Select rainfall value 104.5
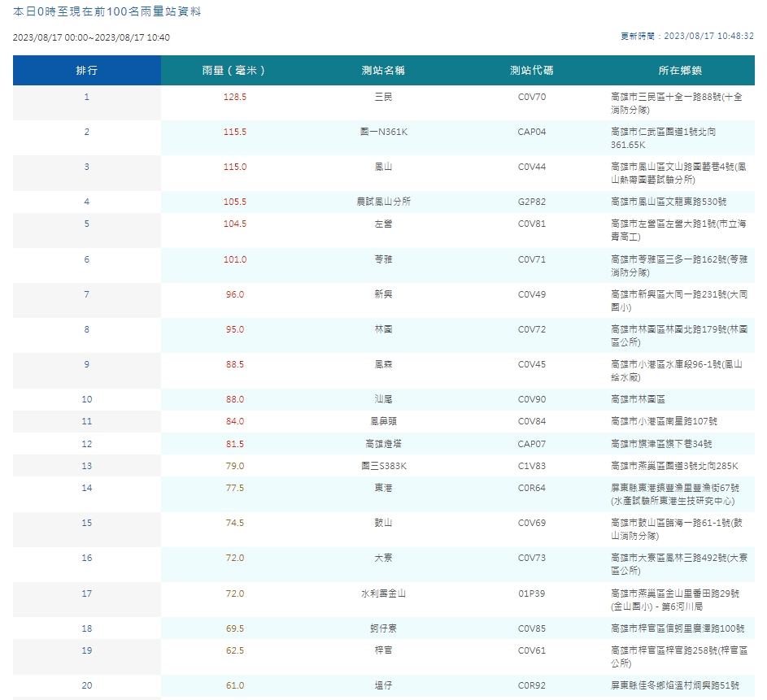 pos(235,224)
